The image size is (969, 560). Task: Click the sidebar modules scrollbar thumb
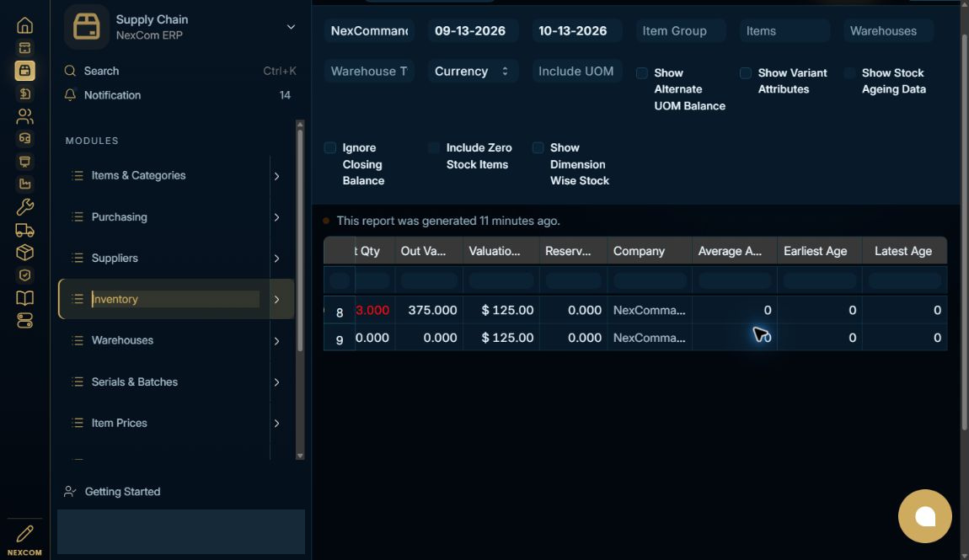(x=300, y=241)
